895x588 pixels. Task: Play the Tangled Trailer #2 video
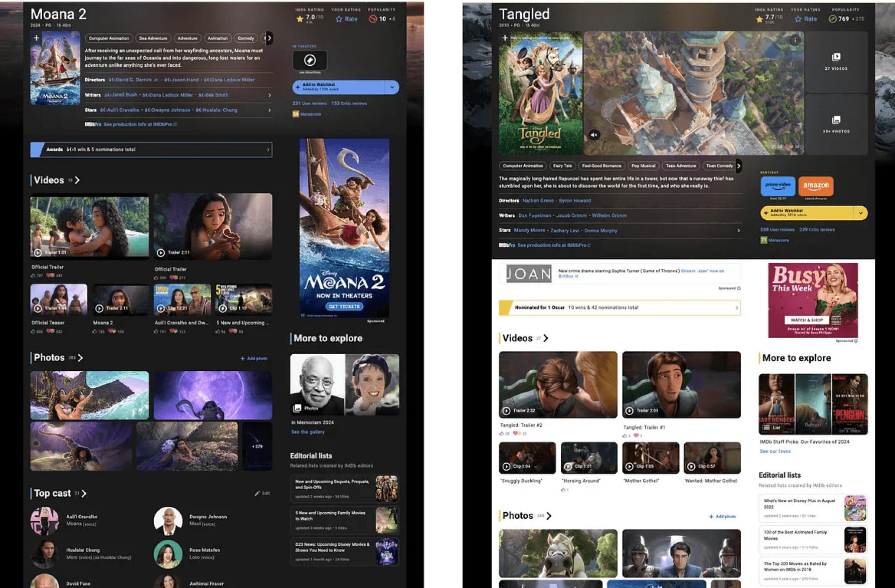click(x=558, y=385)
